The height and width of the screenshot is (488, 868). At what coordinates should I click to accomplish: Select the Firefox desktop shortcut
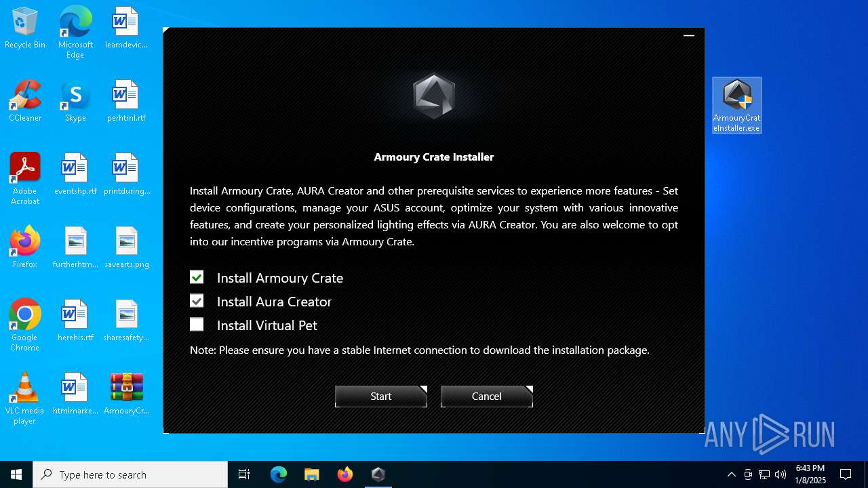point(25,248)
